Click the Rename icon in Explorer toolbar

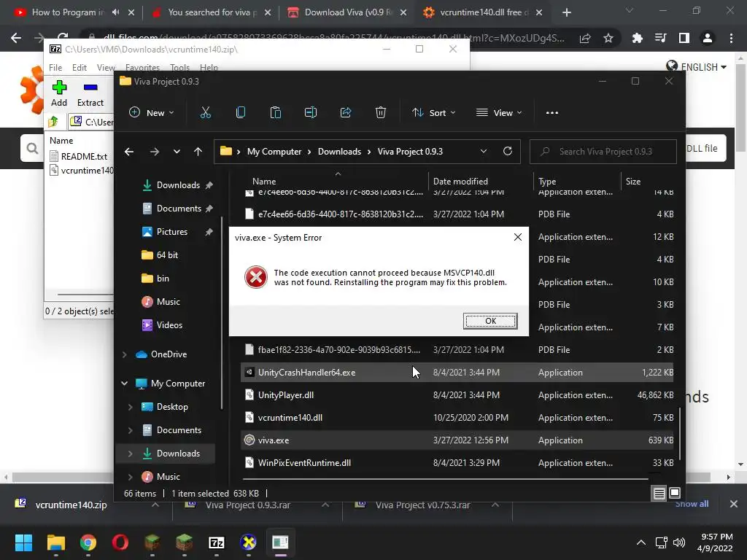pos(311,113)
